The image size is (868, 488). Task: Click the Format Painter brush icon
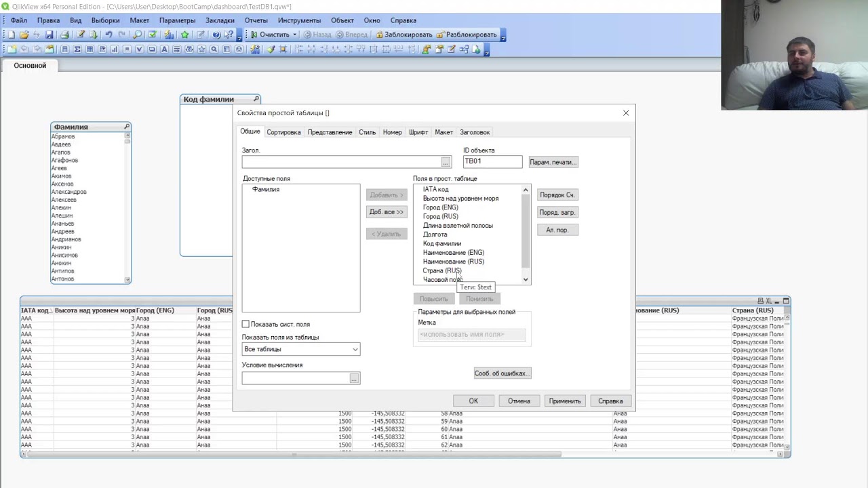coord(271,49)
